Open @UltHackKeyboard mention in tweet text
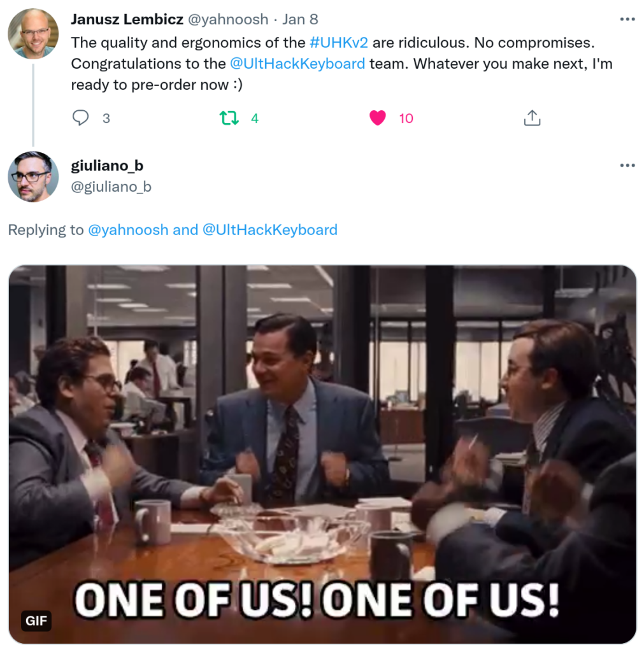Image resolution: width=644 pixels, height=652 pixels. 297,64
